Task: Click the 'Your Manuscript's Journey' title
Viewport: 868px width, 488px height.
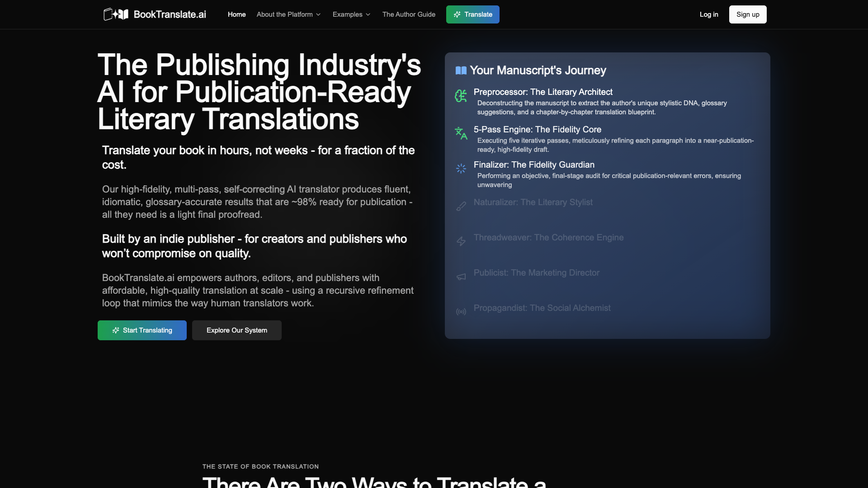Action: click(x=538, y=70)
